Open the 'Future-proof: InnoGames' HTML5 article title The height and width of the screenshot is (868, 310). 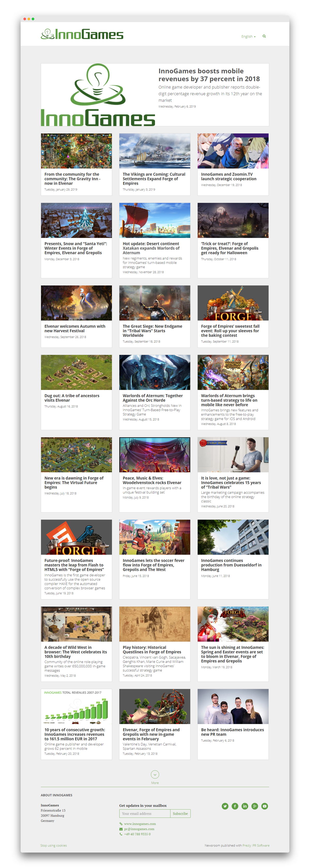pos(74,565)
